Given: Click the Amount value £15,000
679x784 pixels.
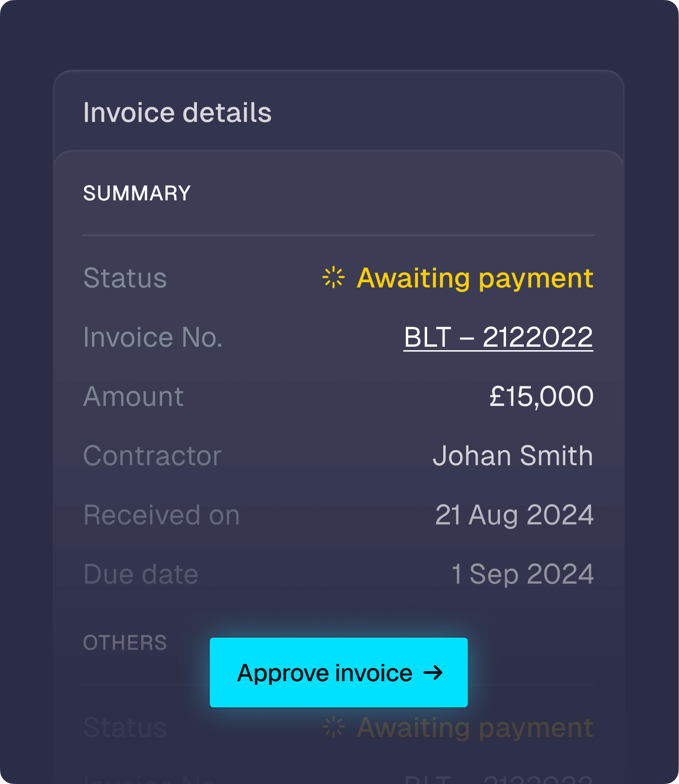Looking at the screenshot, I should click(x=542, y=396).
